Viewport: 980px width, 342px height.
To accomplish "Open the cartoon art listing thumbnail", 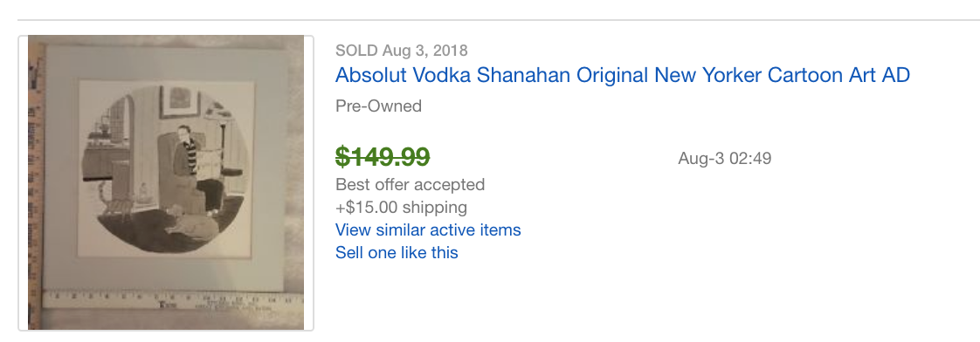I will pos(166,182).
